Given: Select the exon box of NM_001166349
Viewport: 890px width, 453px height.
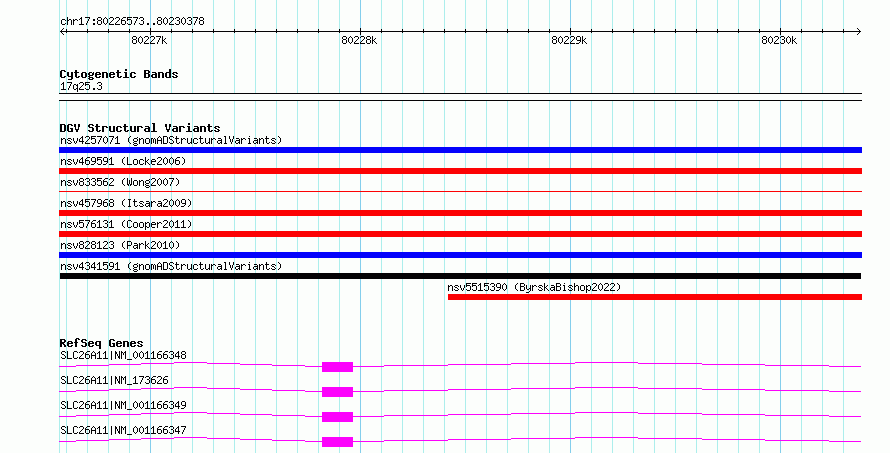Looking at the screenshot, I should tap(337, 417).
